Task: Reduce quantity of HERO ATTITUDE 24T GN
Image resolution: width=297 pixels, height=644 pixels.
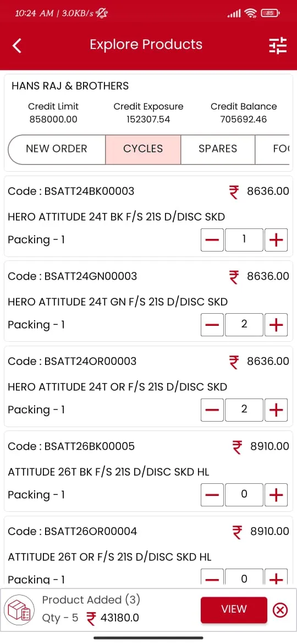Action: click(x=212, y=325)
